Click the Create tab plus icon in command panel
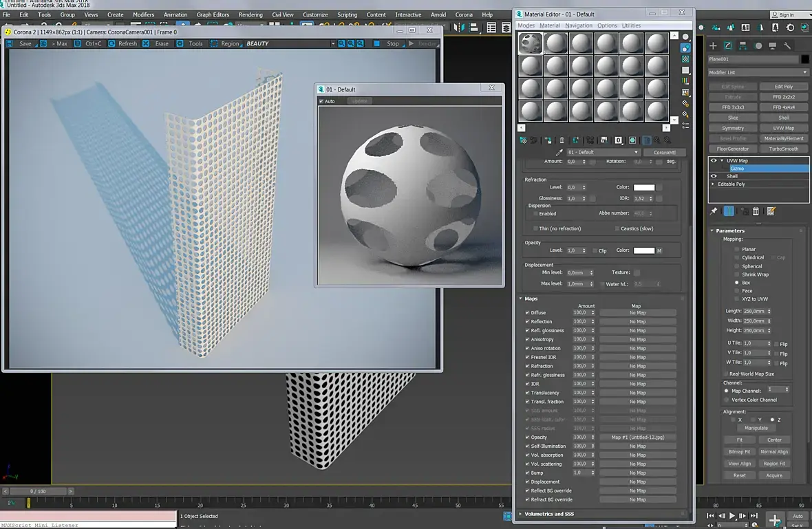The height and width of the screenshot is (529, 812). pyautogui.click(x=713, y=45)
